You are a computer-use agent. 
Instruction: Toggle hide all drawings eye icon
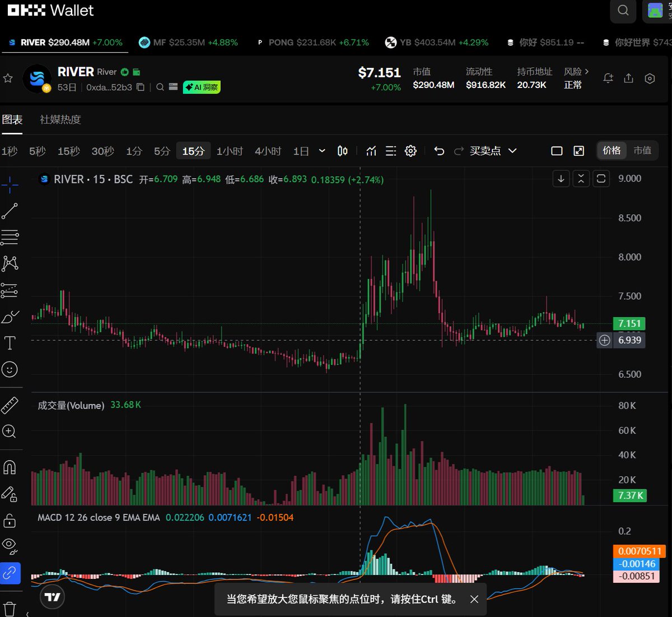click(x=10, y=545)
